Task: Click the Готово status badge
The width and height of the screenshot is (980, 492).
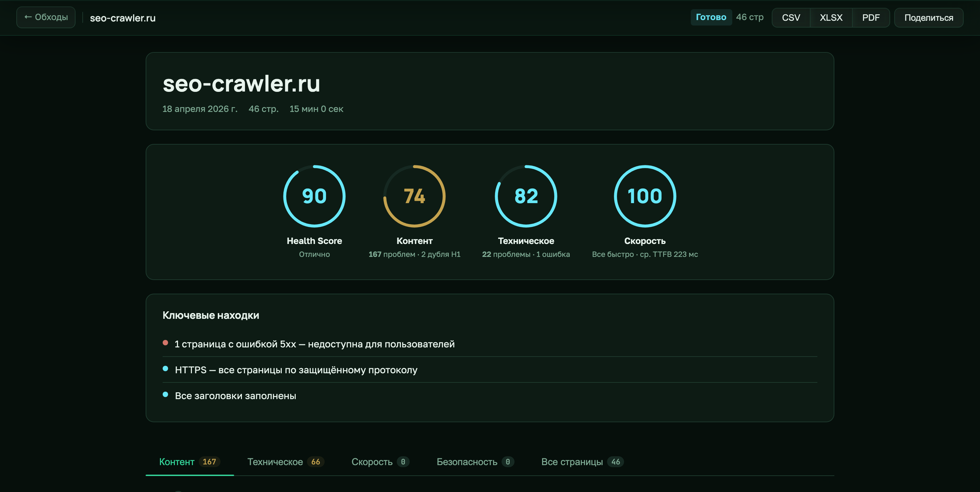Action: [x=710, y=17]
